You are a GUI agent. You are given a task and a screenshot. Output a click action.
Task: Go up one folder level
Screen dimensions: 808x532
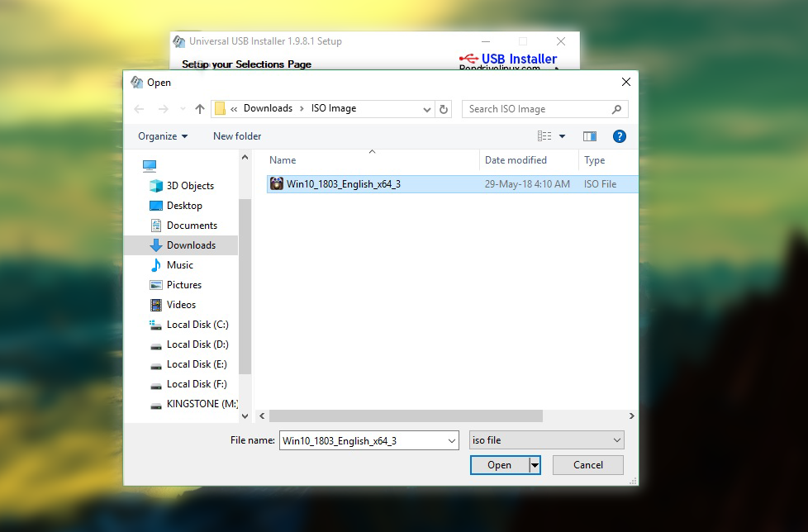click(x=200, y=109)
